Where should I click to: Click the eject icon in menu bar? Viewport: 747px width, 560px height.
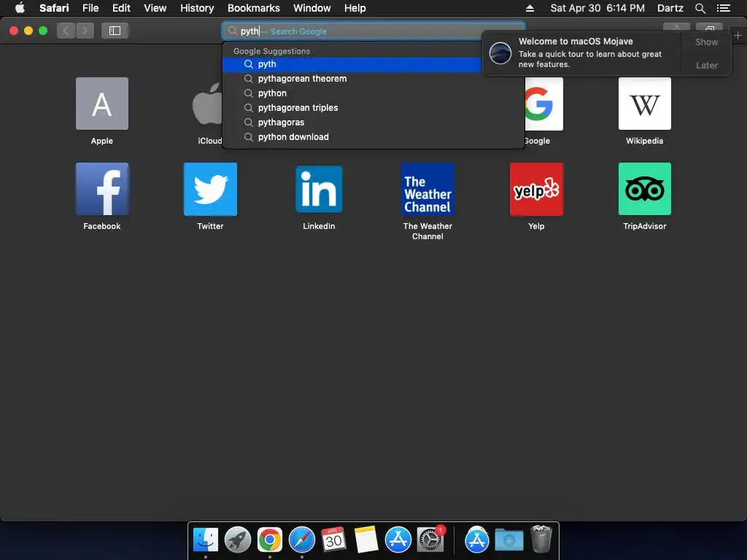tap(530, 8)
